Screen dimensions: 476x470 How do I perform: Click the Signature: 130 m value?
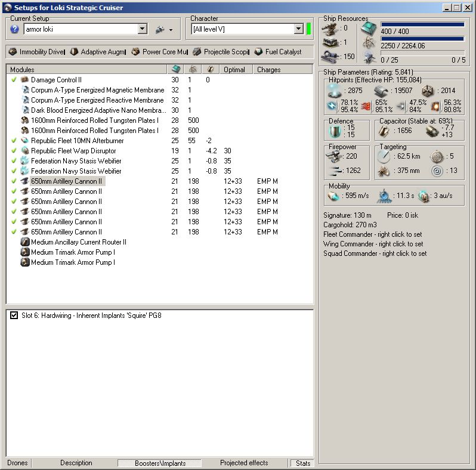[347, 215]
